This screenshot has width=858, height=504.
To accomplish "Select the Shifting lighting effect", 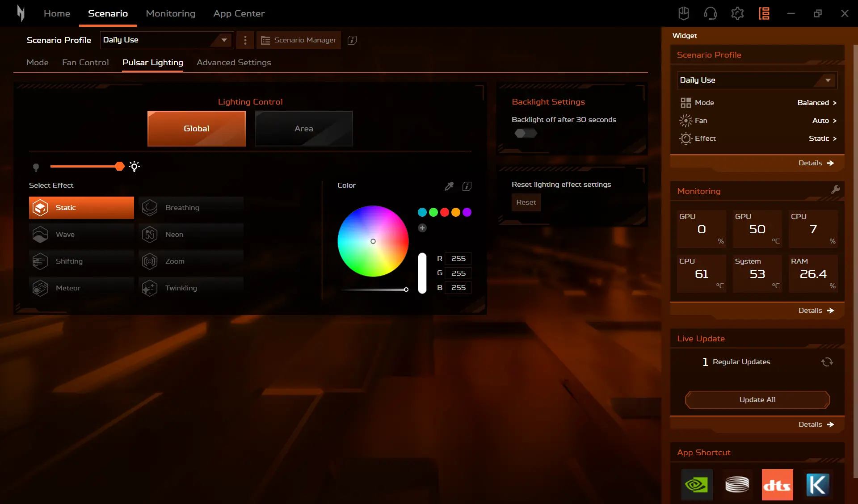I will click(81, 261).
